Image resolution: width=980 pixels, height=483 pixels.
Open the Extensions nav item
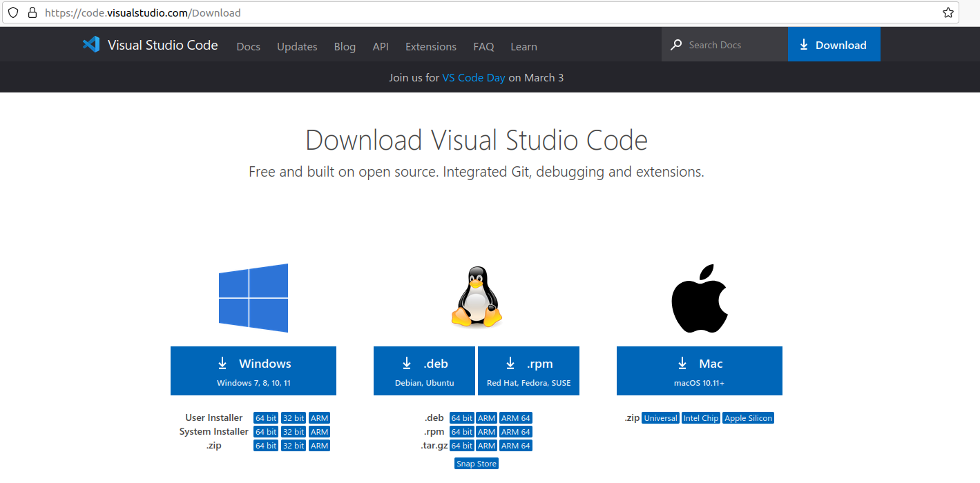[x=430, y=46]
